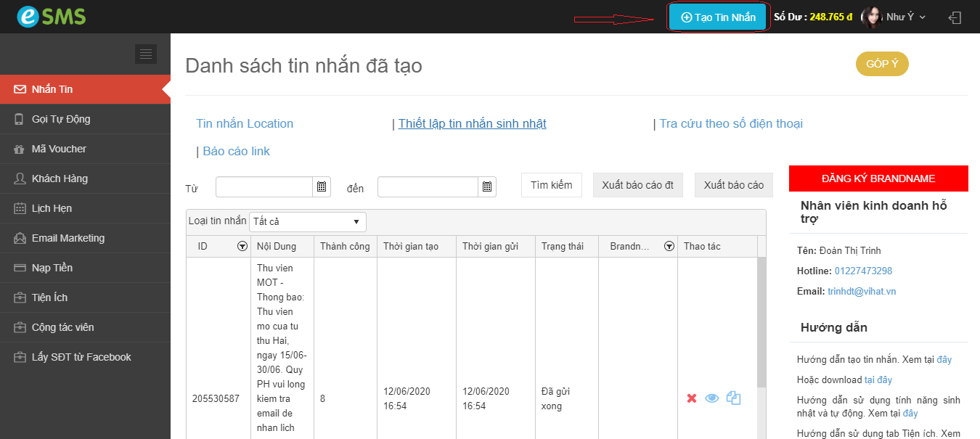Screen dimensions: 980x439
Task: Click the logout icon in header
Action: coord(955,17)
